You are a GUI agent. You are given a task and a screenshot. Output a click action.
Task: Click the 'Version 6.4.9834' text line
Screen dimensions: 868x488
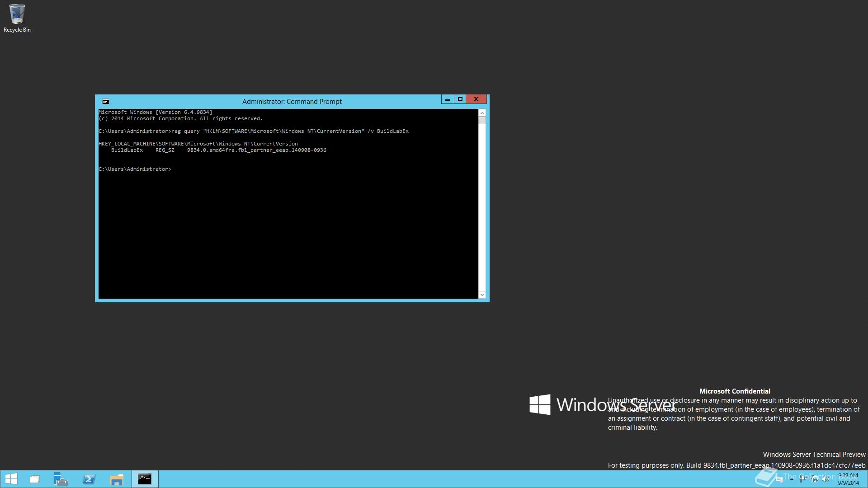click(x=156, y=112)
